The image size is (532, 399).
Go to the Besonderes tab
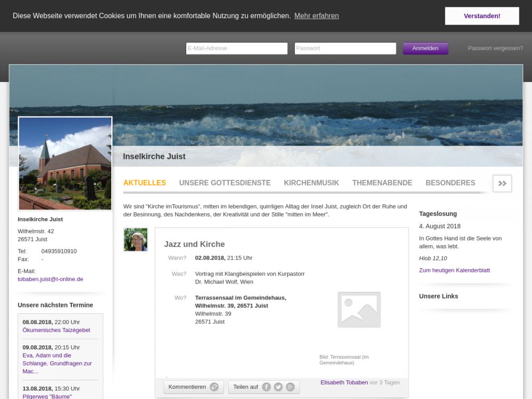(450, 182)
